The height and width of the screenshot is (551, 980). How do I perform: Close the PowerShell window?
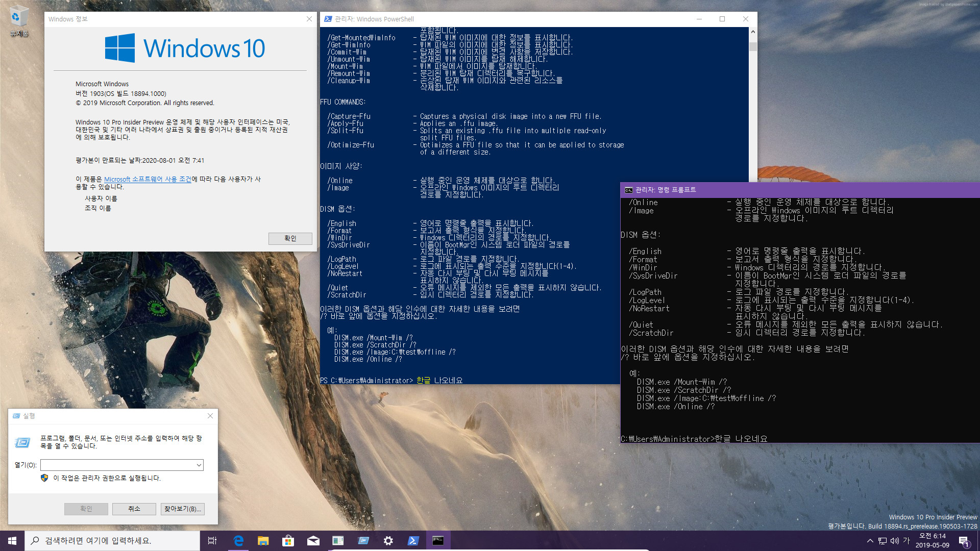coord(745,19)
